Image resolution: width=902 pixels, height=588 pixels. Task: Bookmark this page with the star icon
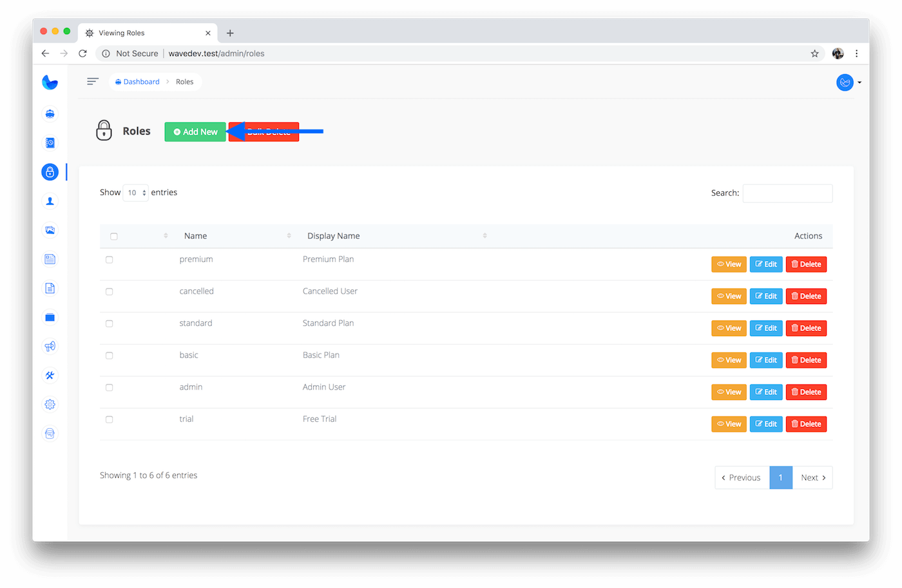click(x=814, y=53)
